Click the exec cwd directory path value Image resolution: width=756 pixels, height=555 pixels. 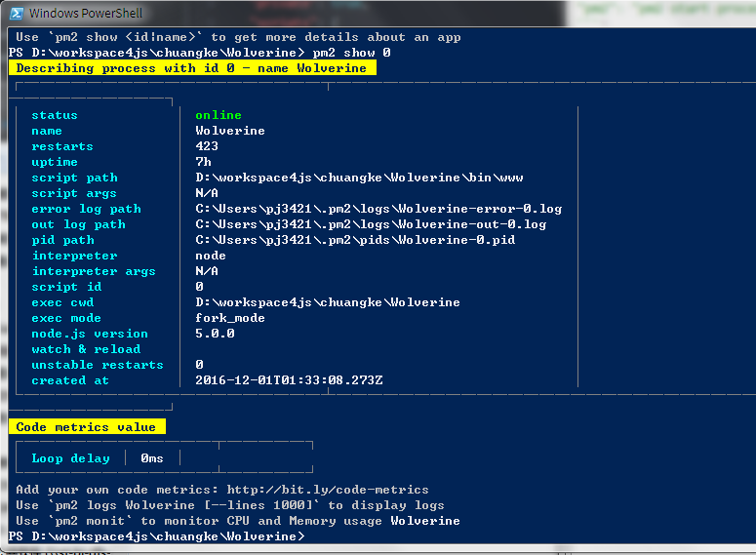328,302
